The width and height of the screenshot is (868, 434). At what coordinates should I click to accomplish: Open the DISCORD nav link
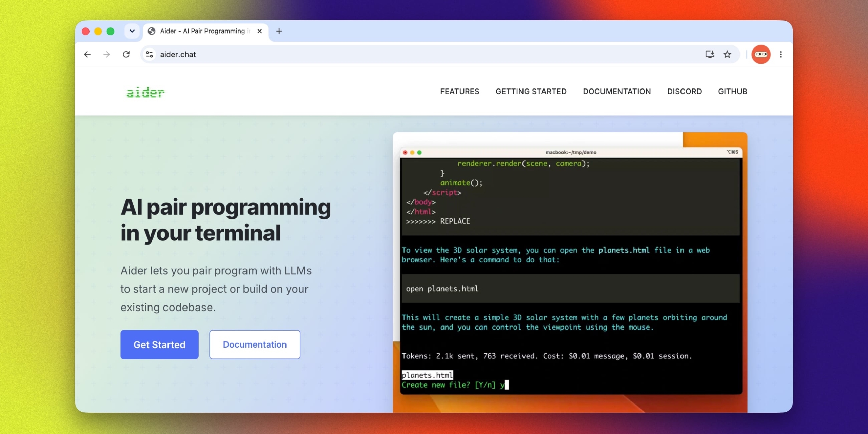click(x=684, y=92)
